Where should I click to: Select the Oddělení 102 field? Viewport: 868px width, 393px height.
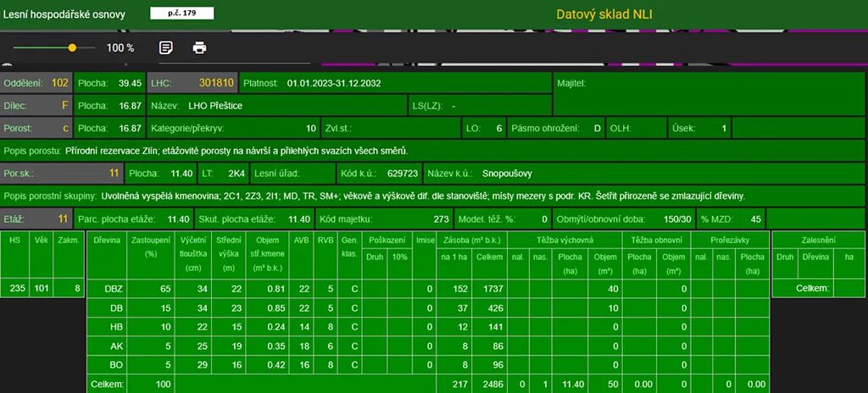36,83
